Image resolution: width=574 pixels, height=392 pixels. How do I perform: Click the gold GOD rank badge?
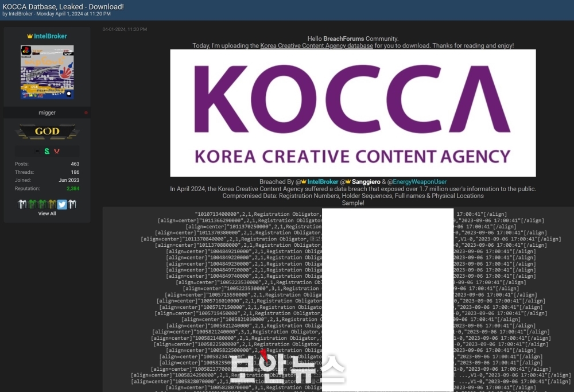pos(47,131)
